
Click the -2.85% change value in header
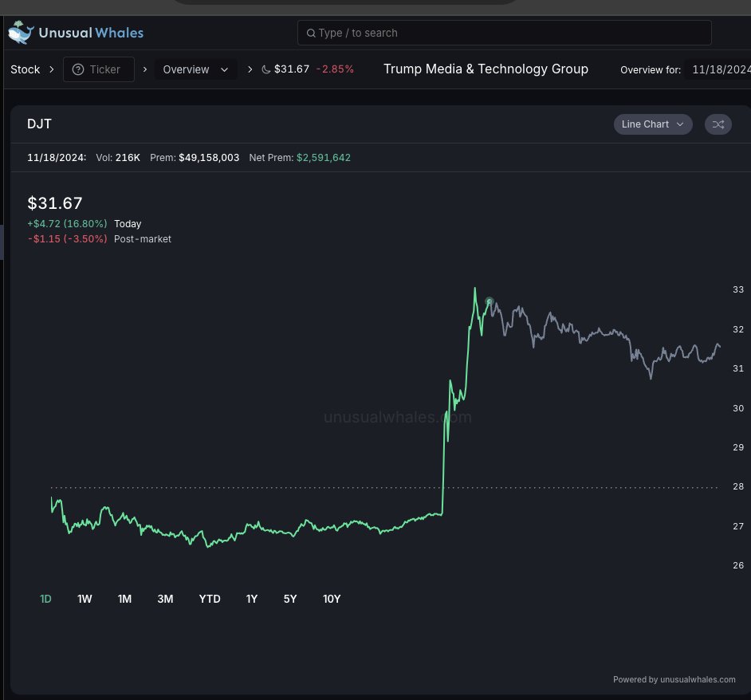[335, 69]
